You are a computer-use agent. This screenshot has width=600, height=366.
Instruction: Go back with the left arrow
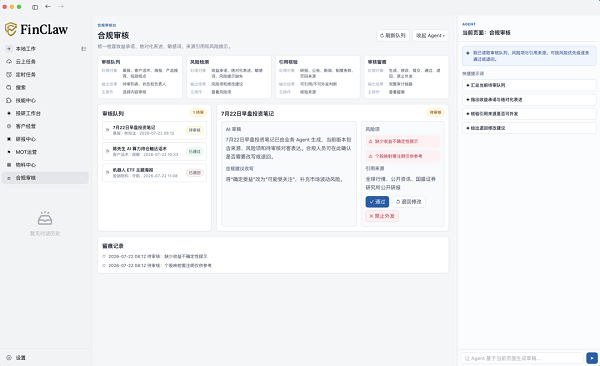coord(48,7)
